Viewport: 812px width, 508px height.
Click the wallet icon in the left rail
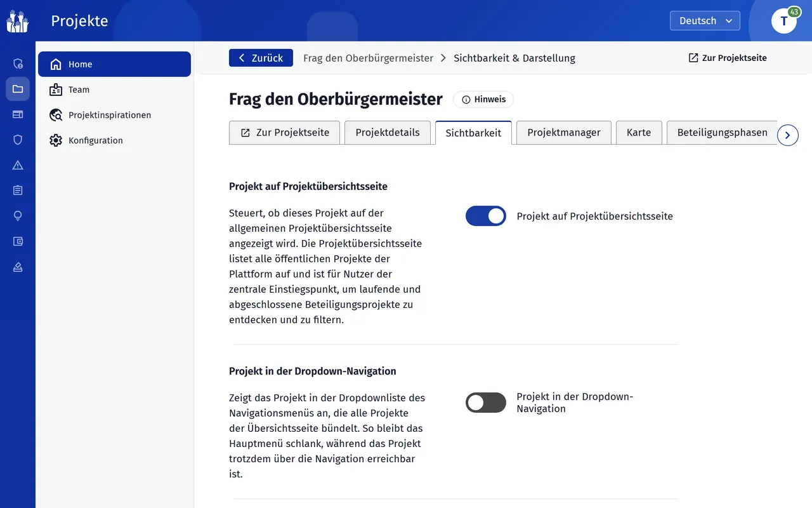[18, 241]
